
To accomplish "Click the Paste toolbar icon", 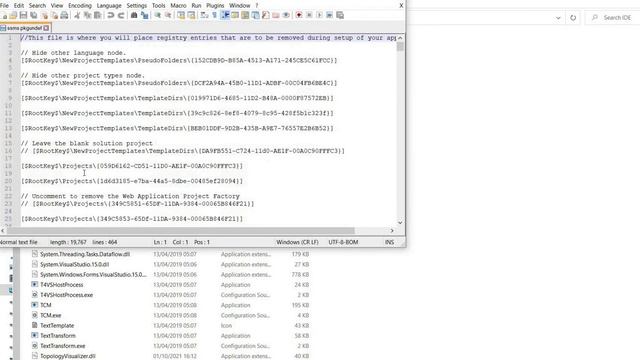I will pyautogui.click(x=97, y=16).
